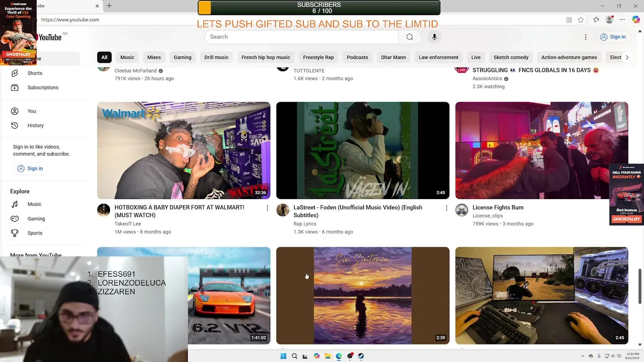Open Takeoff Lee channel name
This screenshot has width=644, height=362.
(128, 224)
